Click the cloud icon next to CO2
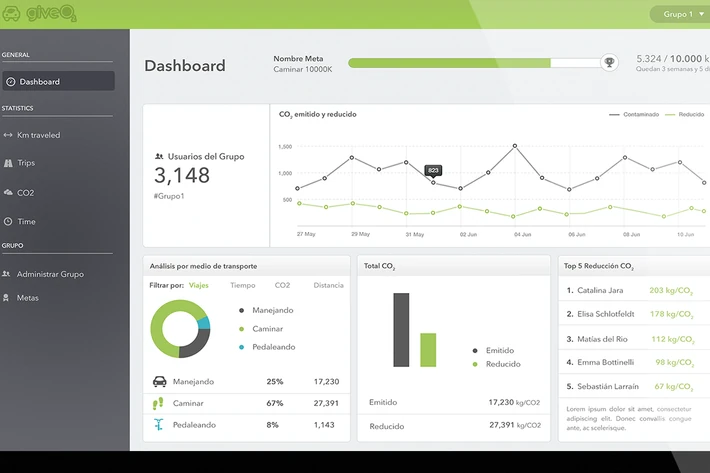The width and height of the screenshot is (710, 473). click(x=8, y=192)
